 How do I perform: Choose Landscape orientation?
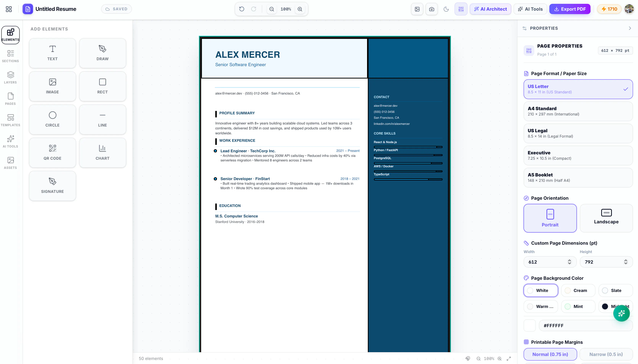click(x=606, y=218)
